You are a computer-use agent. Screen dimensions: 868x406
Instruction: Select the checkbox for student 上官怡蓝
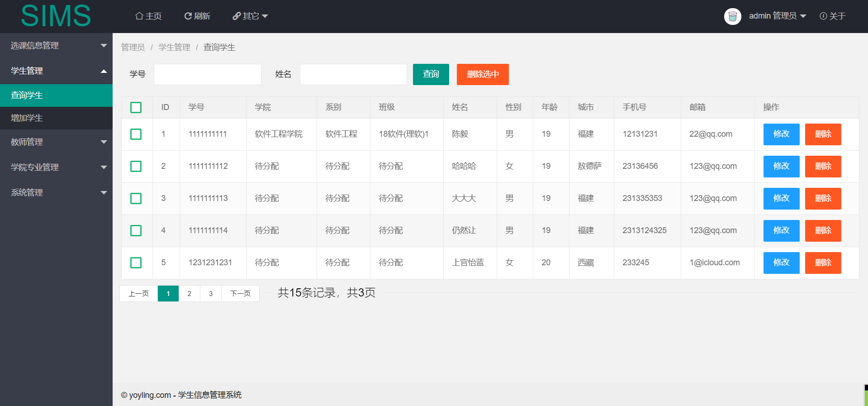(x=136, y=263)
